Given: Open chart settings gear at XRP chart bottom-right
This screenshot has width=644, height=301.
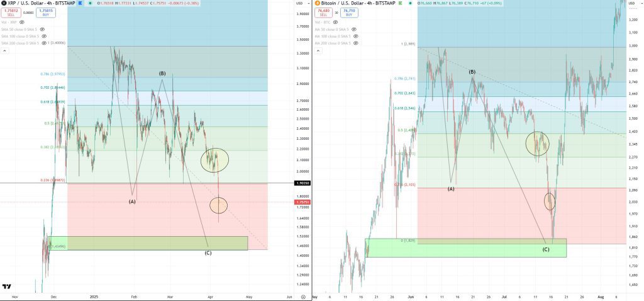Looking at the screenshot, I should (x=303, y=297).
